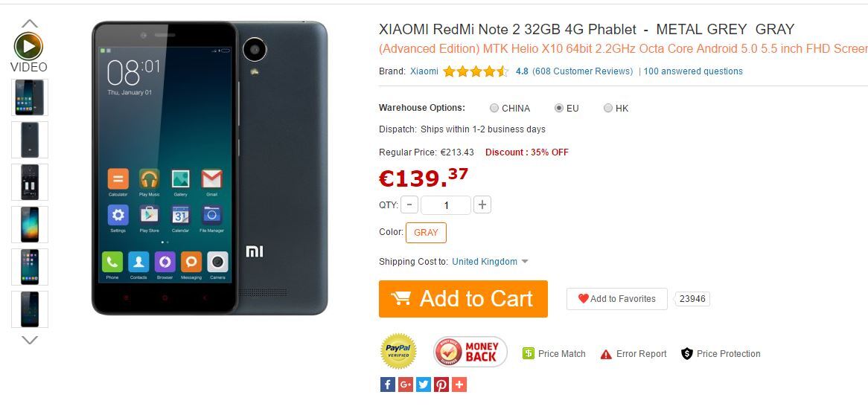Open the United Kingdom shipping dropdown
This screenshot has height=412, width=868.
tap(490, 262)
